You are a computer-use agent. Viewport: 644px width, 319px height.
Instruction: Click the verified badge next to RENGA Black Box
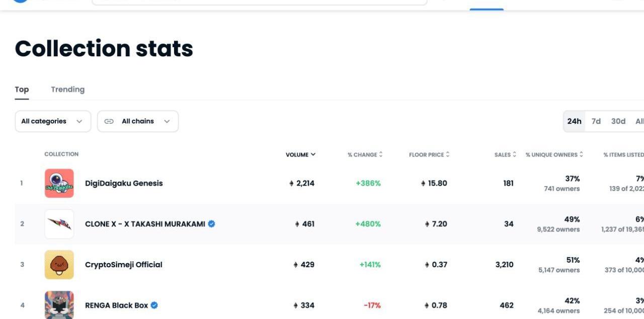click(154, 305)
